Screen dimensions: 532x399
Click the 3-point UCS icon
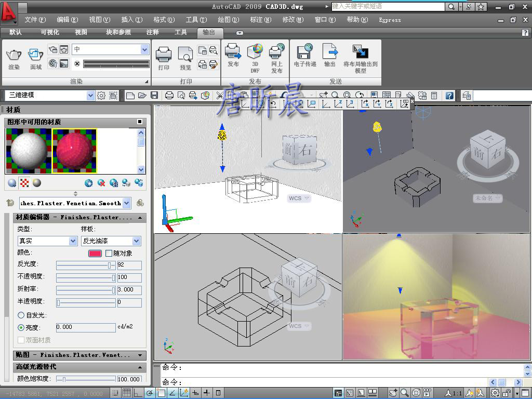click(350, 103)
